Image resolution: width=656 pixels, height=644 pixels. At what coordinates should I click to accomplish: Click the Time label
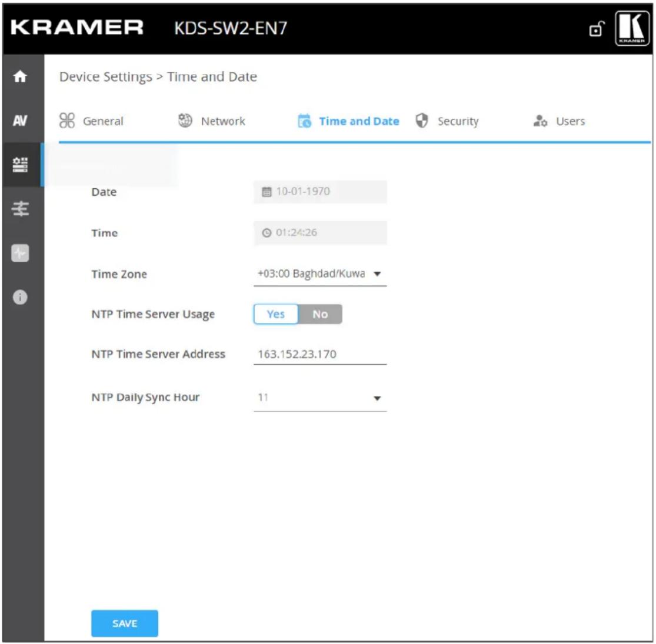coord(105,233)
